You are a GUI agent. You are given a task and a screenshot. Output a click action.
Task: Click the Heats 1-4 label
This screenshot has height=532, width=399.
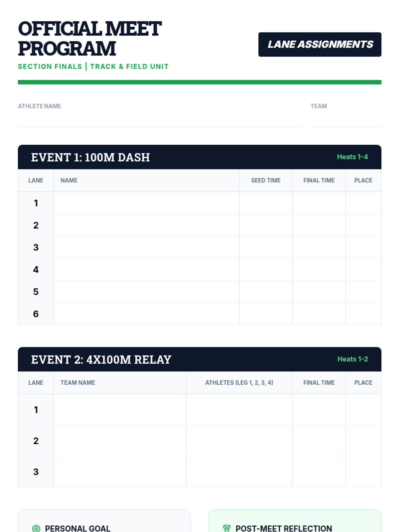352,157
